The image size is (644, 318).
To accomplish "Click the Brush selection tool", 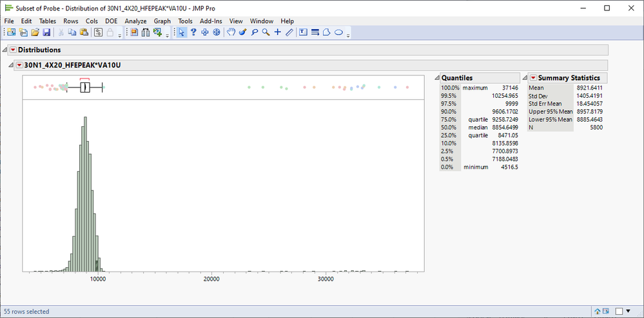I will point(243,32).
